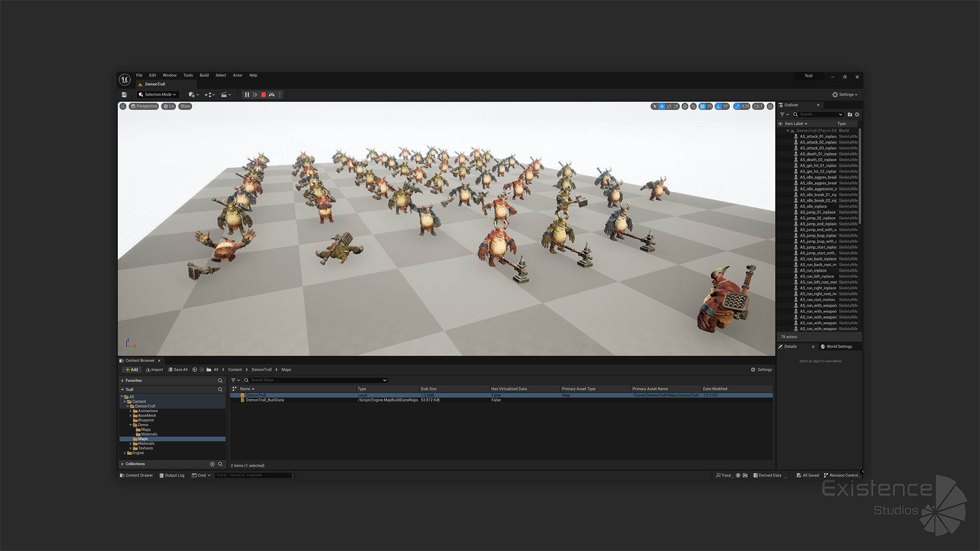Select the rotate transform tool

pos(669,107)
